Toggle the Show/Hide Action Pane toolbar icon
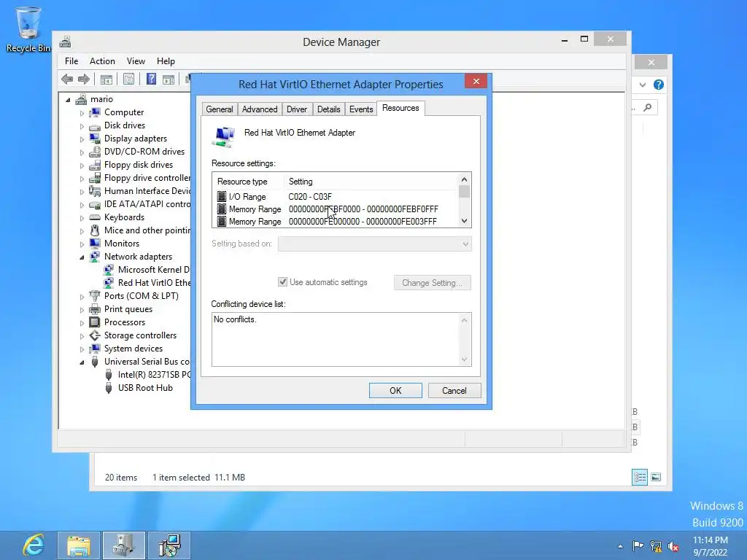Screen dimensions: 747x560 coord(169,79)
